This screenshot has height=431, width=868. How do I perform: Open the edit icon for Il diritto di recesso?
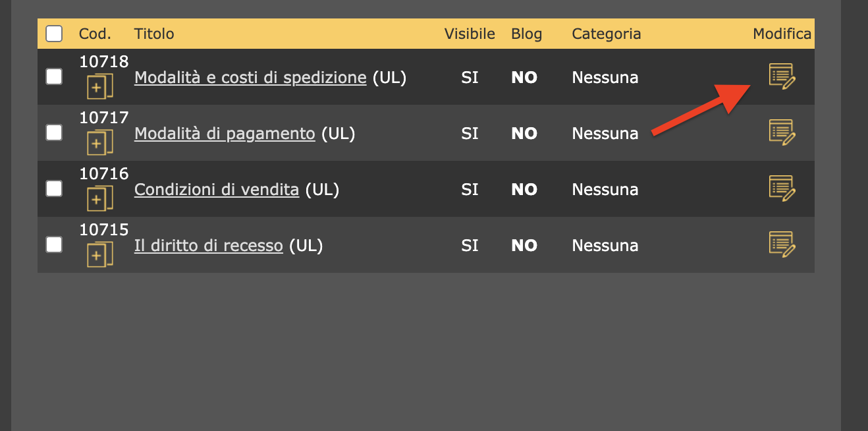coord(782,245)
